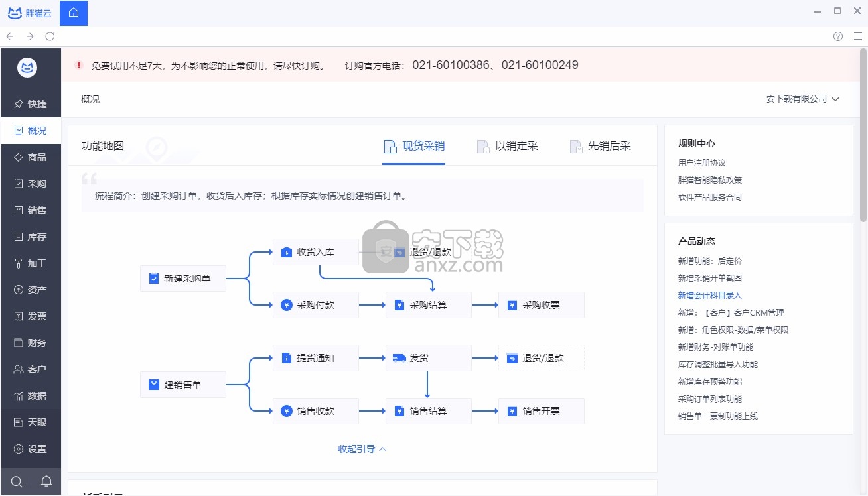Minimize the 胖猫云 window

pyautogui.click(x=818, y=11)
